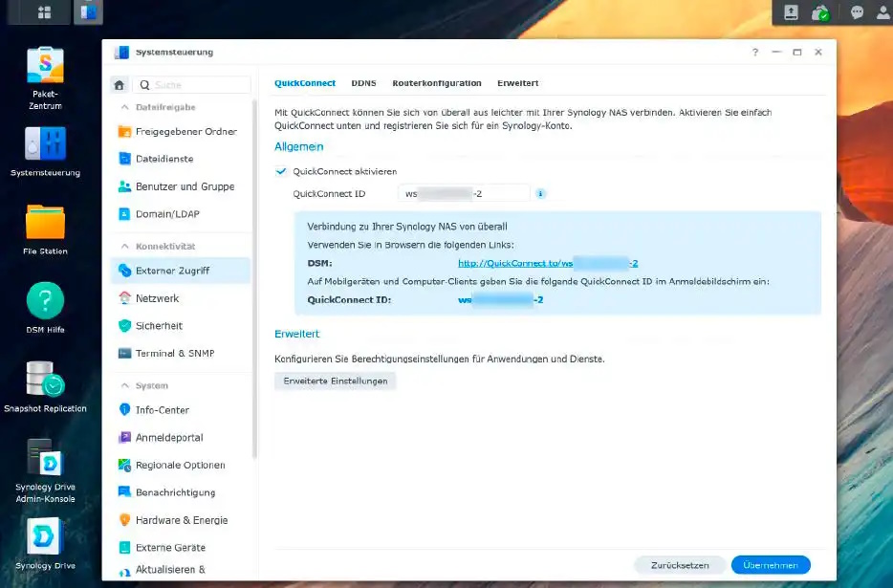893x588 pixels.
Task: Open File Station desktop icon
Action: (45, 222)
